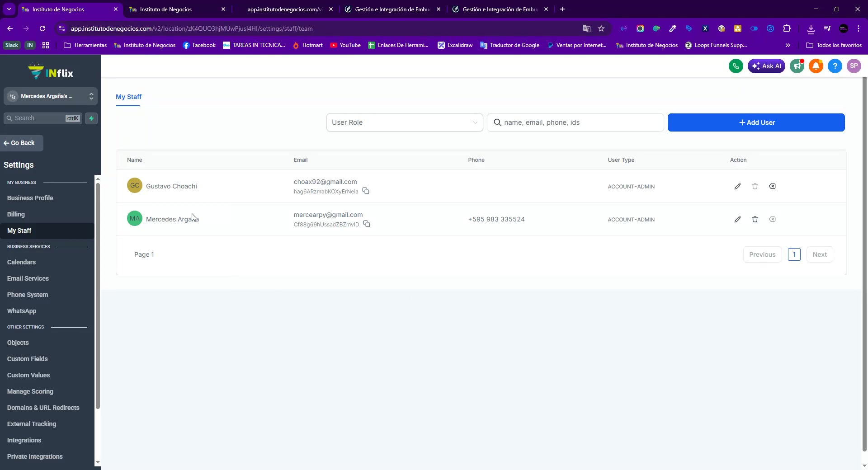This screenshot has width=868, height=470.
Task: Open browser extensions puzzle icon
Action: coord(787,28)
